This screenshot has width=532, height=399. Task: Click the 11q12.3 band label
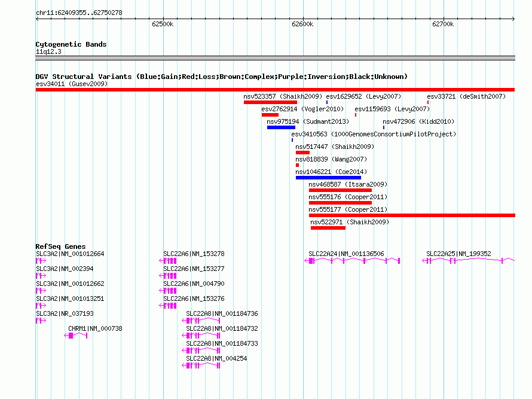(48, 51)
